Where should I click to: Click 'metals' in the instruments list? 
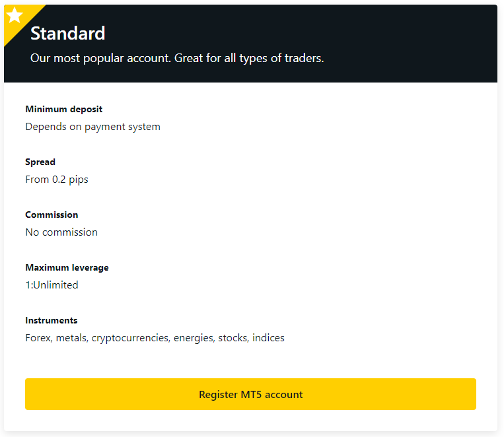click(71, 337)
